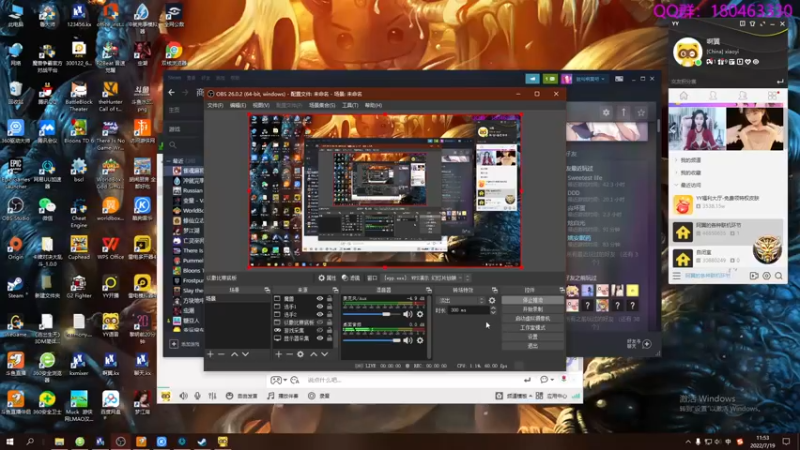Toggle YY channel microphone icon
This screenshot has height=450, width=800.
[x=197, y=396]
